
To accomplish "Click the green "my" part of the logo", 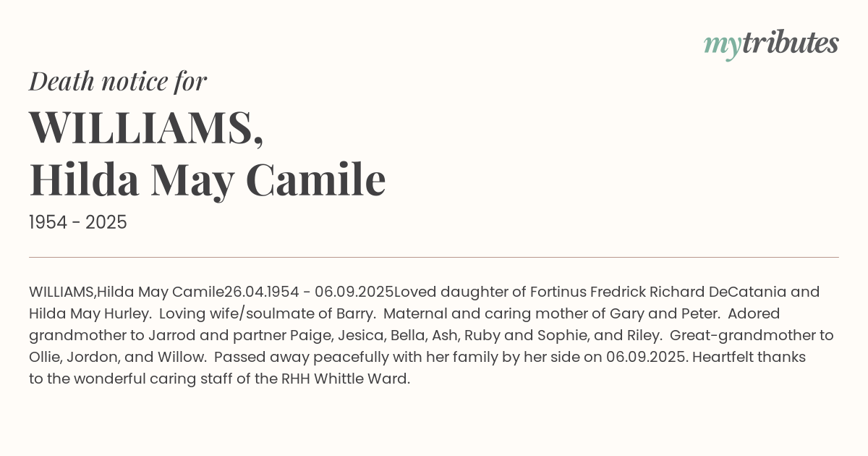I will pos(722,45).
